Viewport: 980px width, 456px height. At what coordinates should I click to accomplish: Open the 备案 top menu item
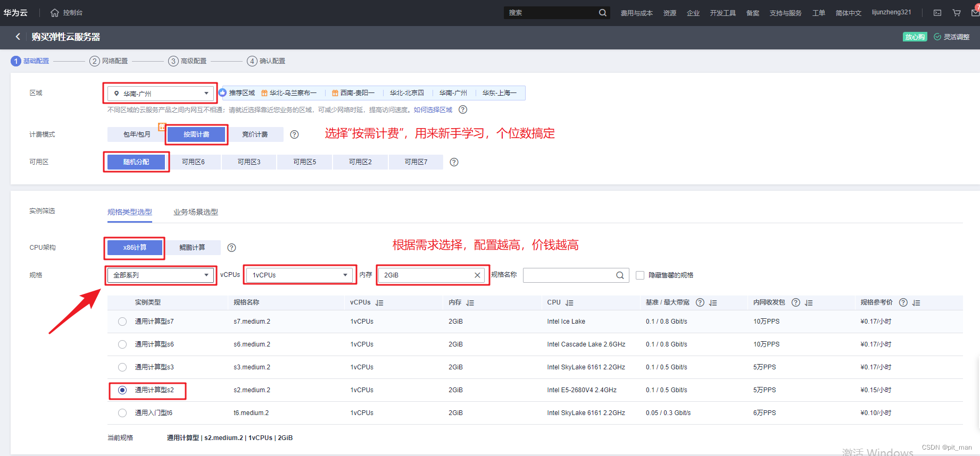pyautogui.click(x=753, y=13)
